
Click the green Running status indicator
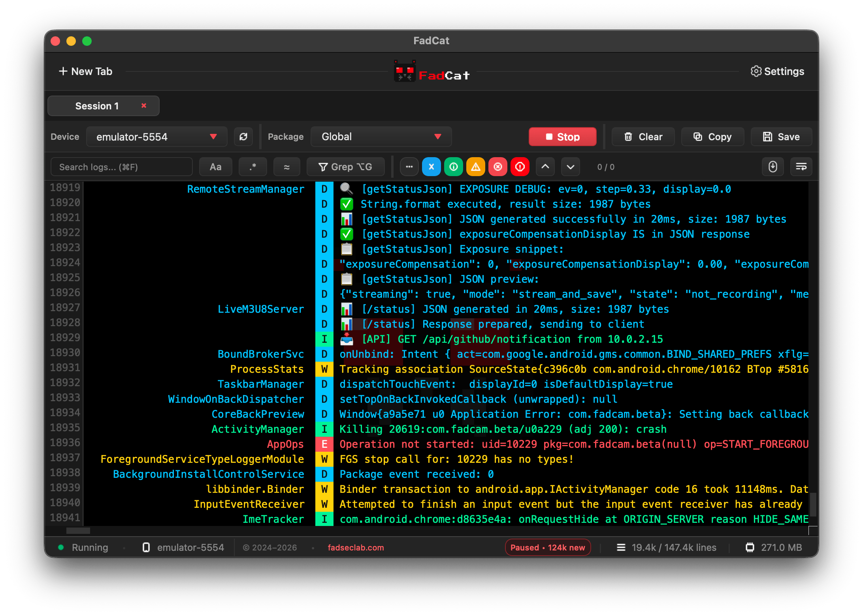click(61, 547)
